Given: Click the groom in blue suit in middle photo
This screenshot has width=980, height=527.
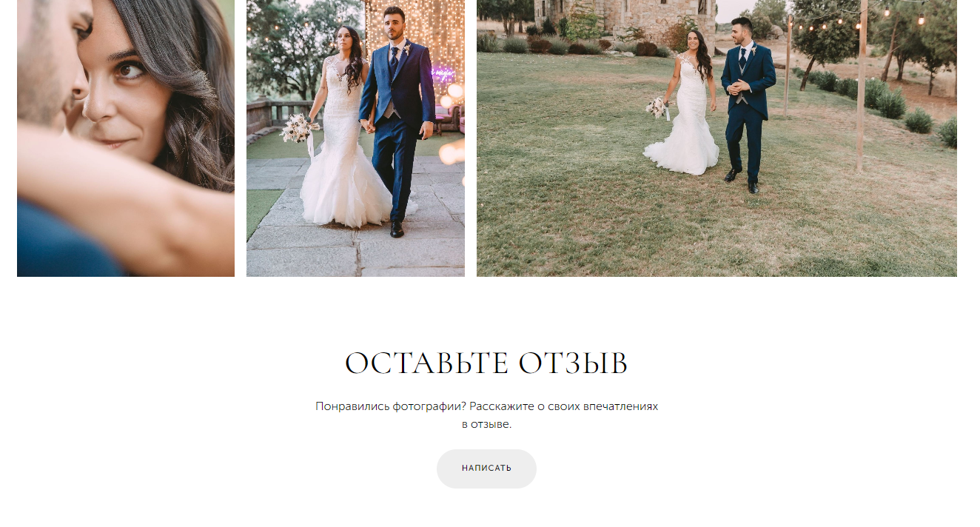Looking at the screenshot, I should tap(397, 118).
